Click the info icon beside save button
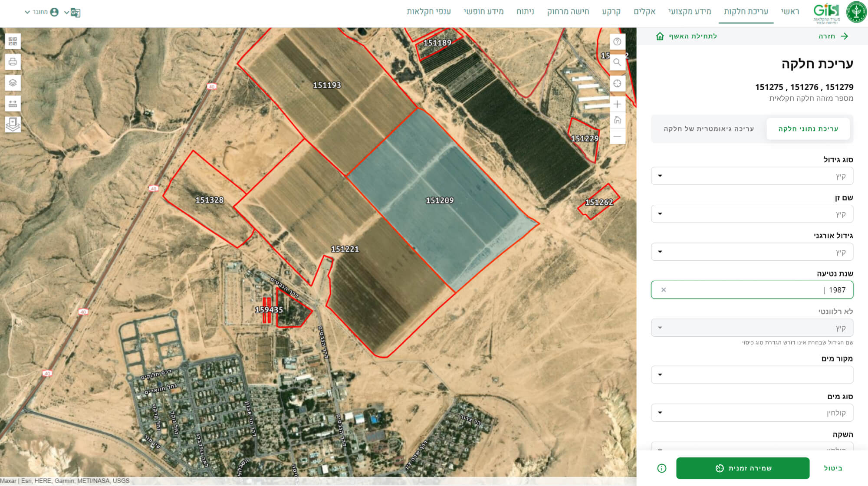This screenshot has height=486, width=868. [661, 468]
